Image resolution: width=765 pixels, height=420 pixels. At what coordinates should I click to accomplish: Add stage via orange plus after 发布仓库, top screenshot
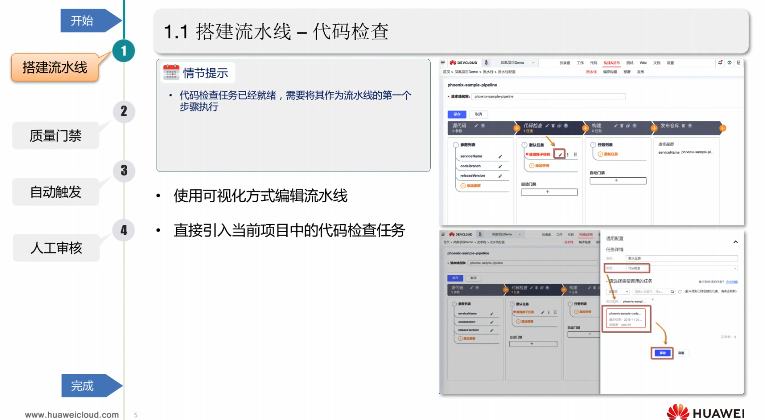point(723,128)
